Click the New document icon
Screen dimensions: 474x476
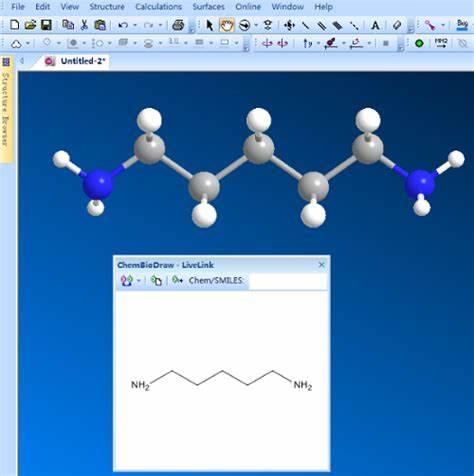coord(14,25)
